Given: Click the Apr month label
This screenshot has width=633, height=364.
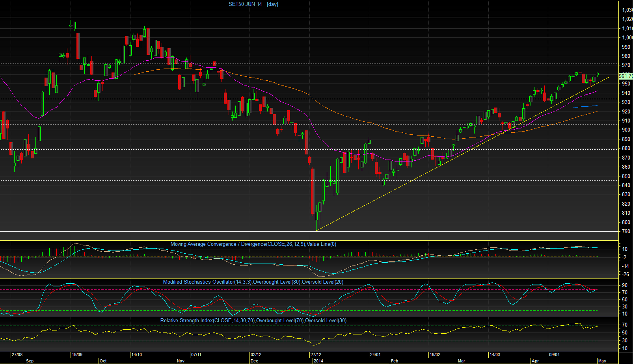Looking at the screenshot, I should [x=535, y=361].
